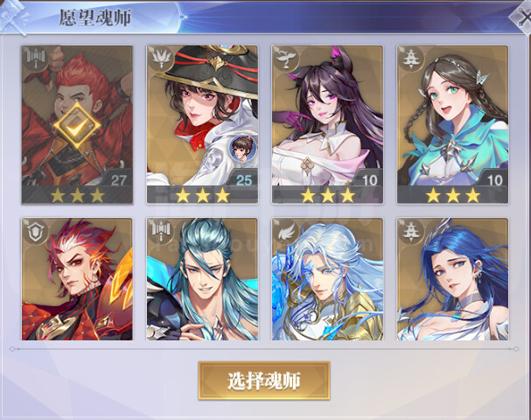Close the 愿望魂师 dialog window

[522, 17]
